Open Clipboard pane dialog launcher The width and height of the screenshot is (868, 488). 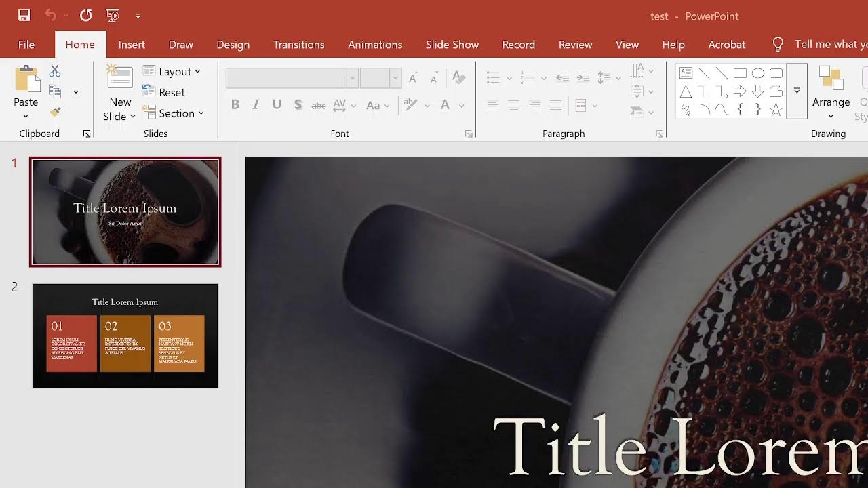87,134
